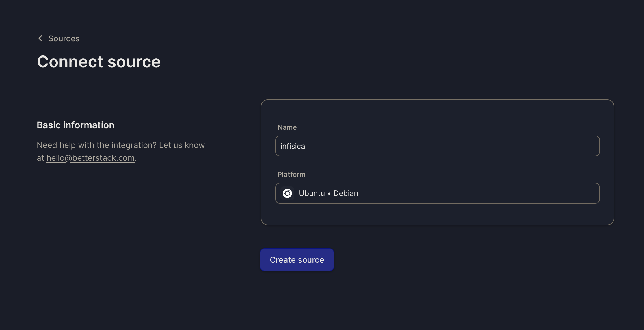Click the Basic information section title
Viewport: 644px width, 330px height.
click(76, 125)
